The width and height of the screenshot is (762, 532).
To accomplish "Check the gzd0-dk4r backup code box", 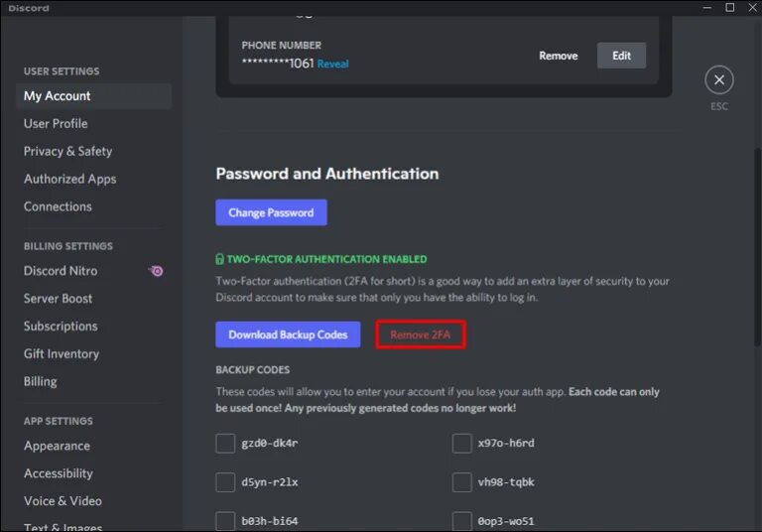I will (225, 443).
